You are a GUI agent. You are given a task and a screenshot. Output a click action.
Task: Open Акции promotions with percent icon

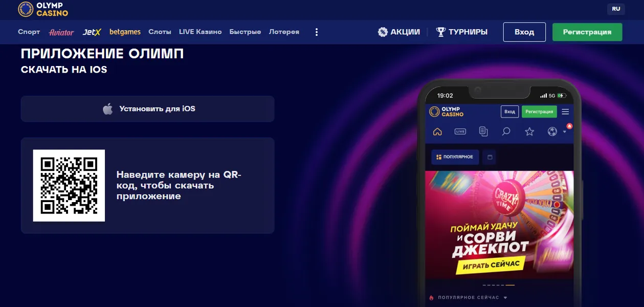point(399,32)
